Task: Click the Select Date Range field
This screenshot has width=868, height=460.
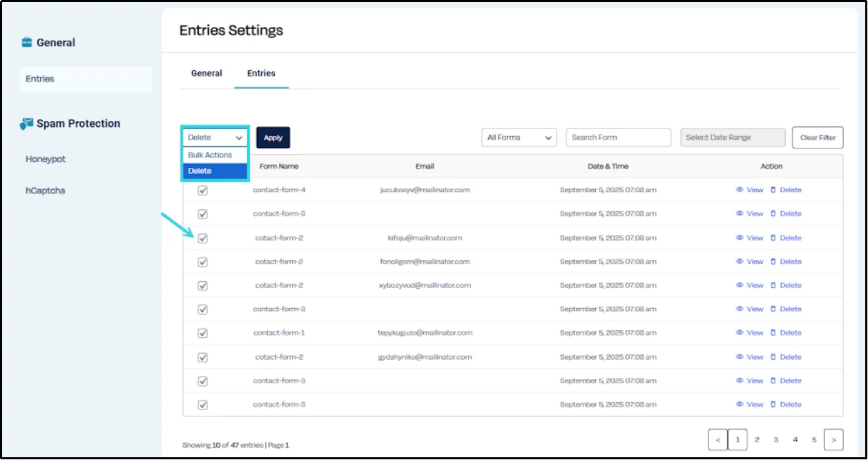Action: coord(733,137)
